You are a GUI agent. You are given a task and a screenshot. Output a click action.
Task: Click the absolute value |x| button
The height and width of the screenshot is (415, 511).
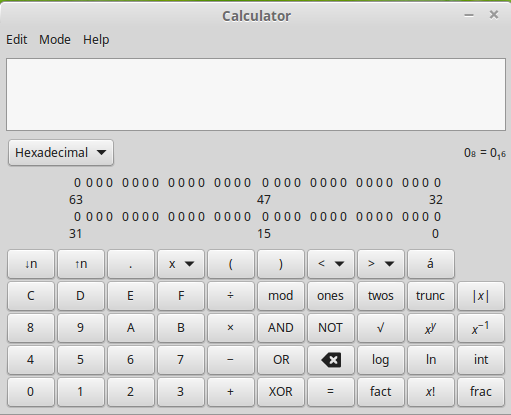[481, 296]
